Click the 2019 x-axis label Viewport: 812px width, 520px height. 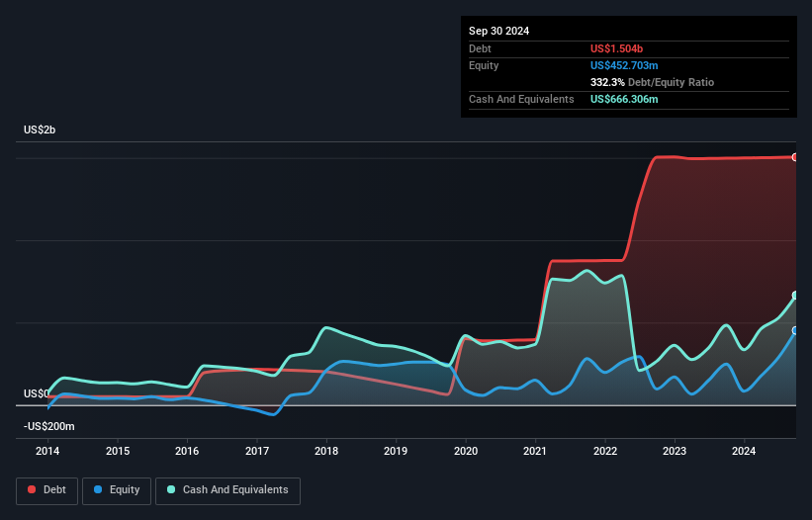[x=396, y=451]
